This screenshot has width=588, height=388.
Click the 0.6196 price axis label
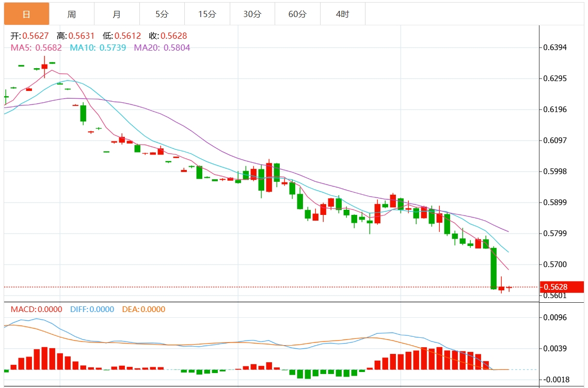[555, 110]
